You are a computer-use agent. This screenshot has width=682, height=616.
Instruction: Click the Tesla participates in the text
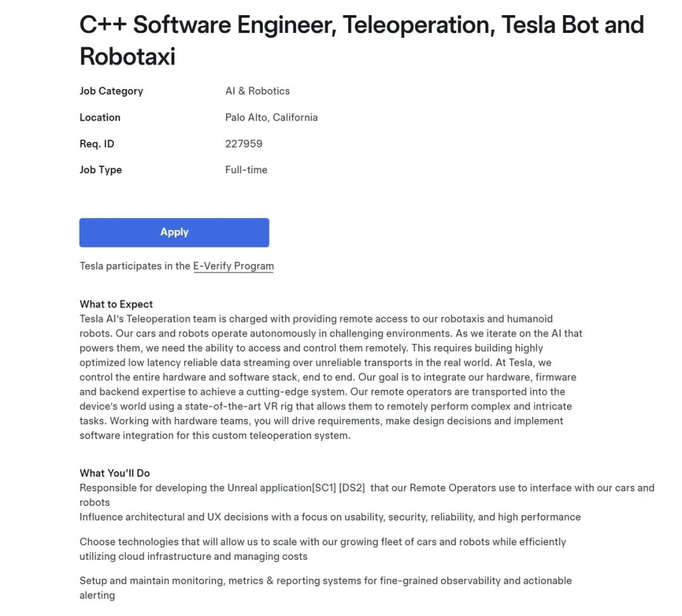[135, 266]
